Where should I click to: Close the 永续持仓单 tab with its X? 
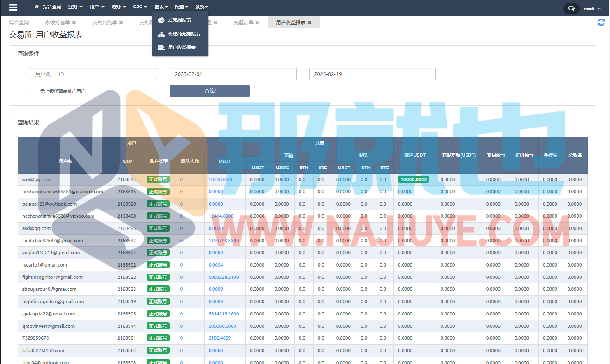74,23
